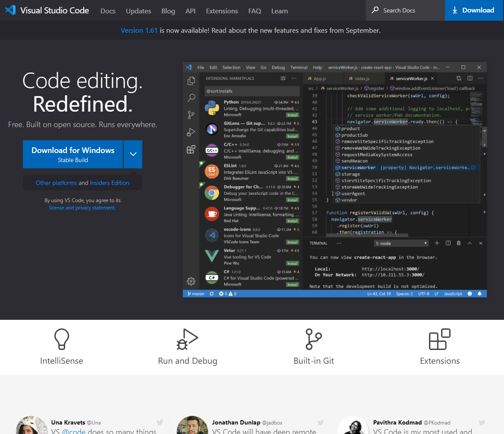The height and width of the screenshot is (434, 504).
Task: Click the split editor icon above code
Action: point(470,78)
